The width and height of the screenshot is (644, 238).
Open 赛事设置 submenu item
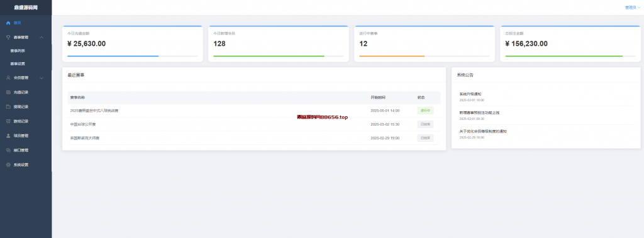point(26,64)
